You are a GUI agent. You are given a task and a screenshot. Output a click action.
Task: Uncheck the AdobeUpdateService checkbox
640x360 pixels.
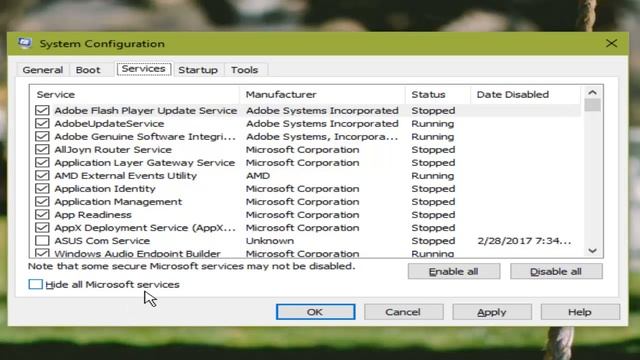(42, 124)
